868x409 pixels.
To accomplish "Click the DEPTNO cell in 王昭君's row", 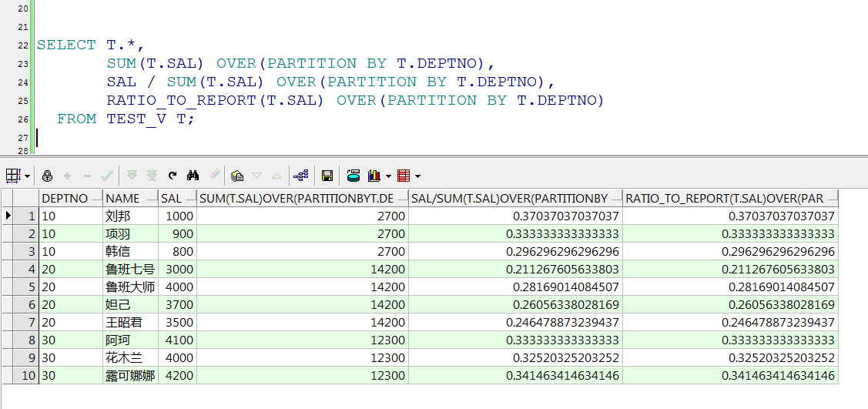I will 71,322.
